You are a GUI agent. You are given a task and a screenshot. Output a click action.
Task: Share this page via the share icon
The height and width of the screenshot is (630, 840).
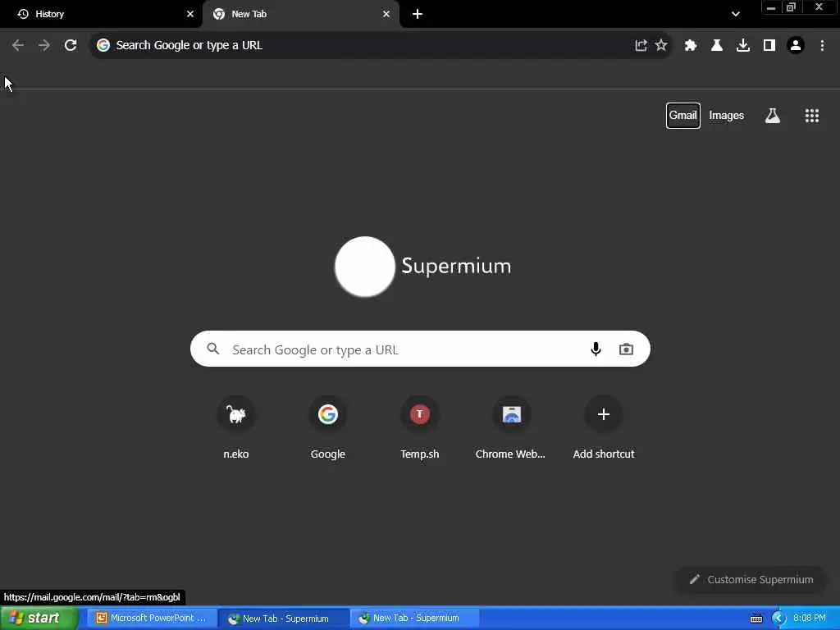(x=641, y=45)
